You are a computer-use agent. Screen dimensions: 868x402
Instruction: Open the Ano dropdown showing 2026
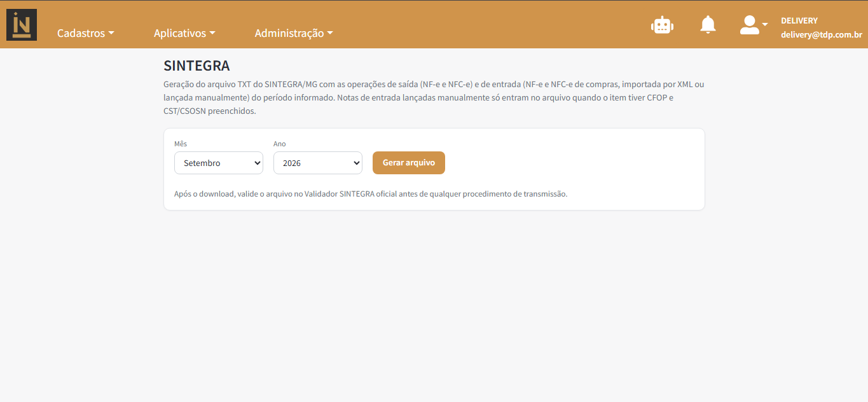(x=318, y=163)
